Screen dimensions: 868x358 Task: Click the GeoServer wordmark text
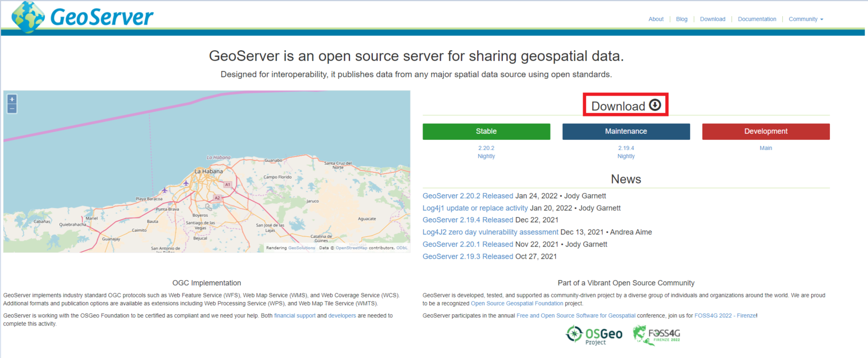[102, 17]
